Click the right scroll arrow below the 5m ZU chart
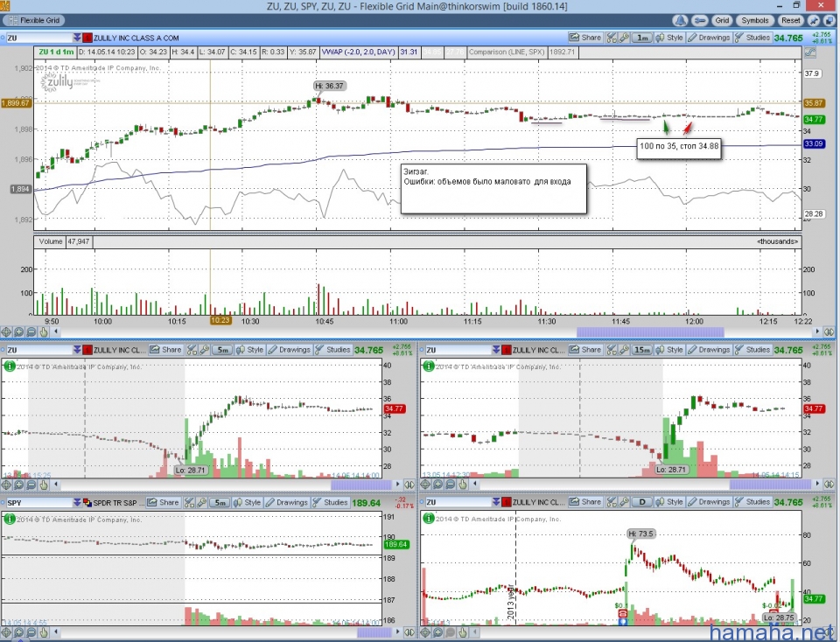The height and width of the screenshot is (642, 840). click(x=397, y=485)
